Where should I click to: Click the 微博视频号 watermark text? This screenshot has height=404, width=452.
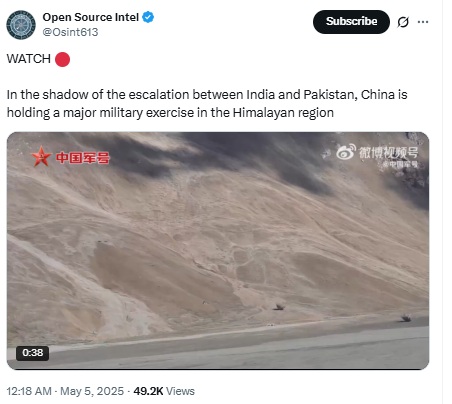coord(388,152)
